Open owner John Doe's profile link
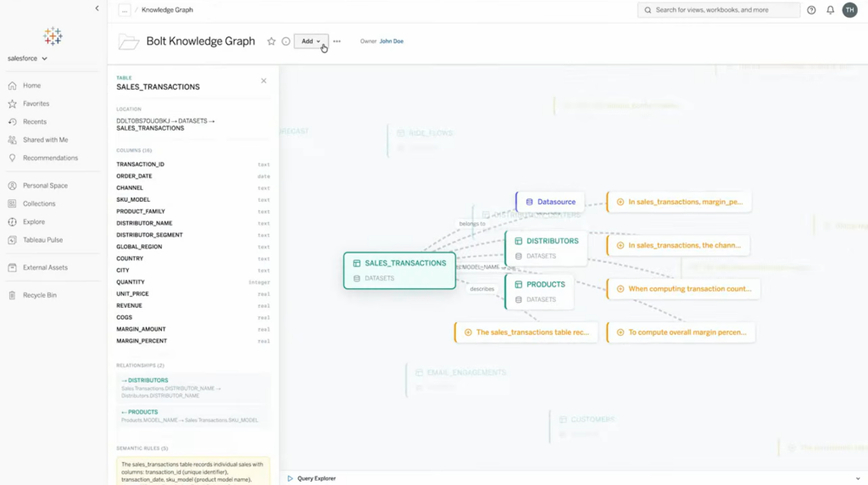The image size is (868, 485). 392,41
